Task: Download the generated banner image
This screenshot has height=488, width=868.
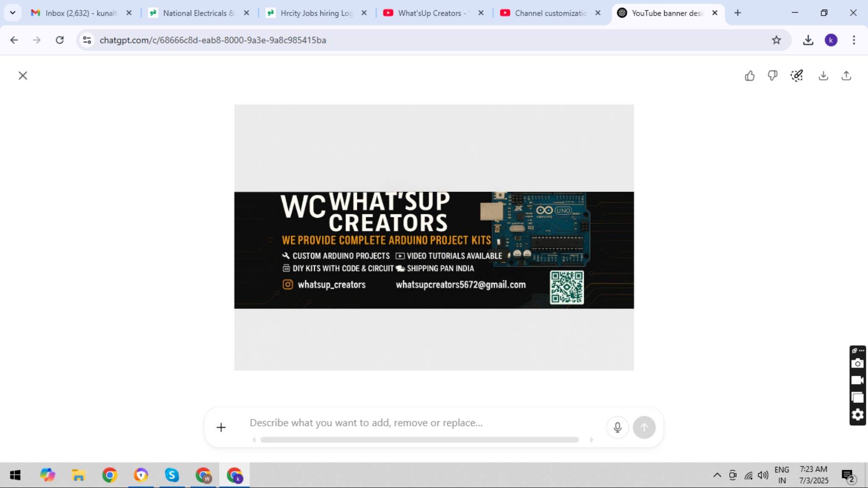Action: (823, 76)
